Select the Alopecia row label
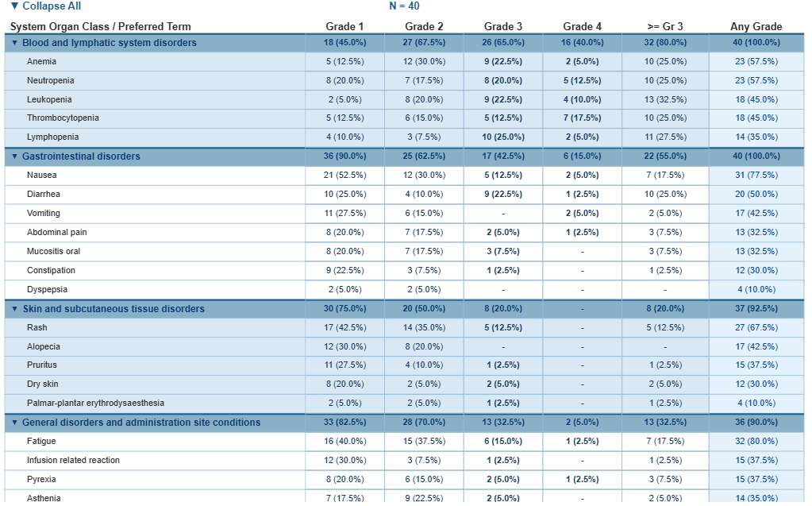Screen dimensions: 812x506 point(44,347)
